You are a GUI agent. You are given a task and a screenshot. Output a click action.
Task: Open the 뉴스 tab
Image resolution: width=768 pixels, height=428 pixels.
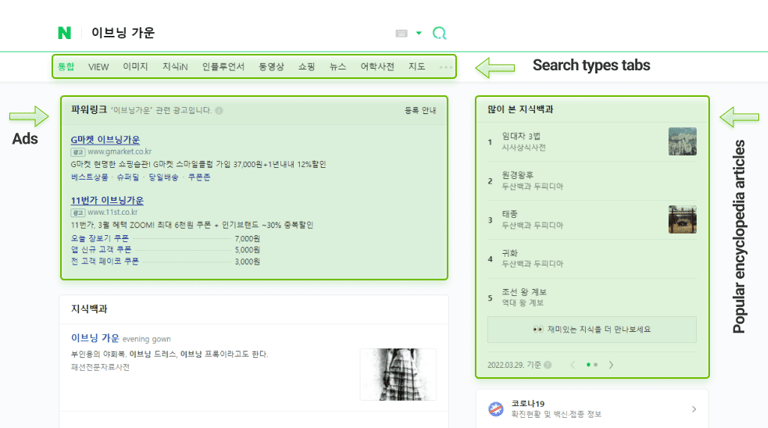337,67
